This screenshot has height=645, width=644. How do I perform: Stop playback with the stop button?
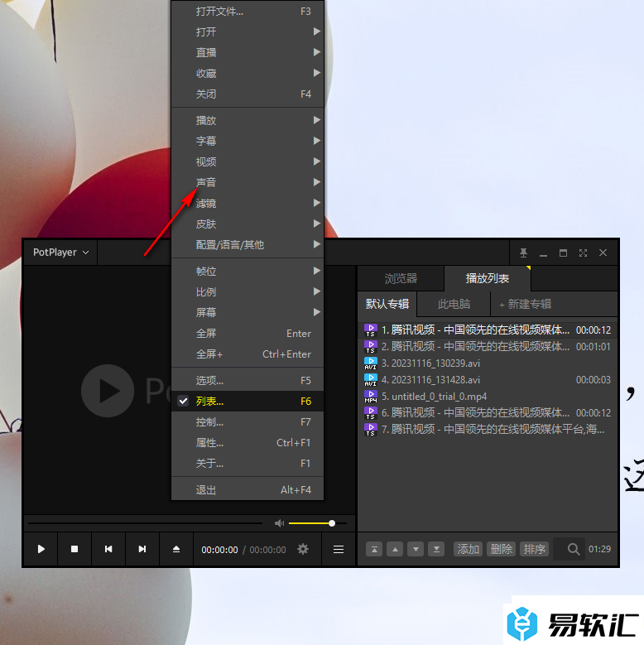pyautogui.click(x=74, y=549)
